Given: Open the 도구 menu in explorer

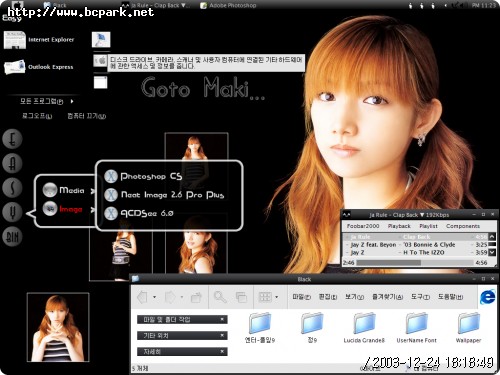Looking at the screenshot, I should pyautogui.click(x=420, y=297).
